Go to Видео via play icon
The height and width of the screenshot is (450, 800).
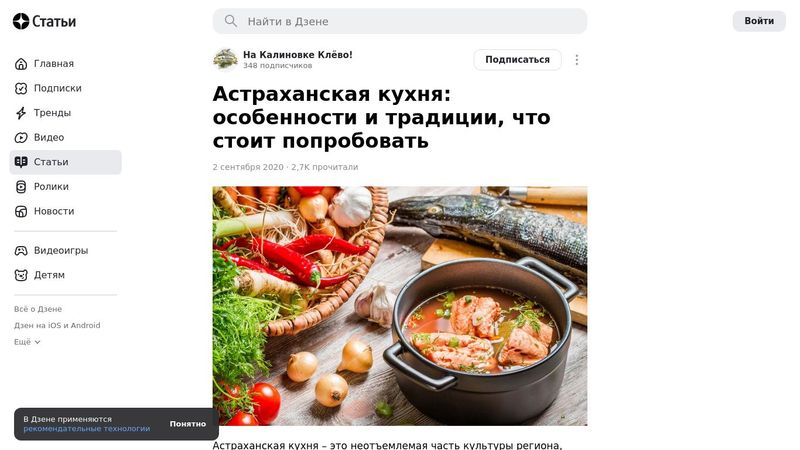(21, 137)
